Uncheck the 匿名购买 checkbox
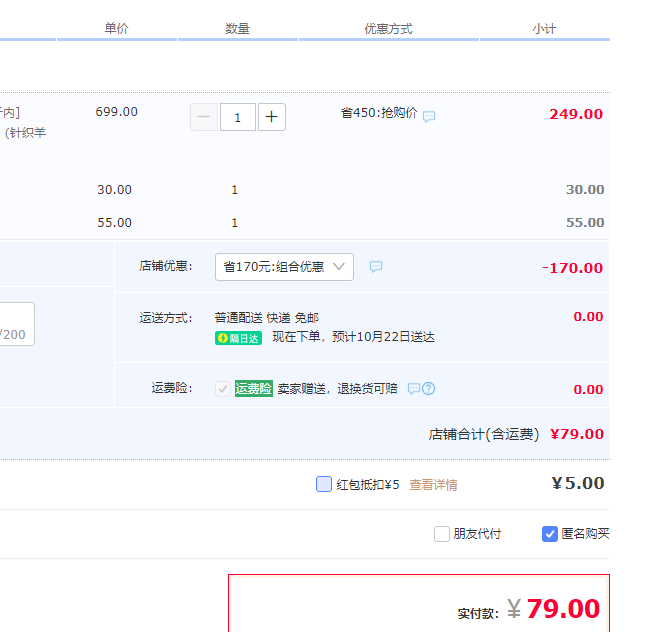The width and height of the screenshot is (647, 632). click(x=550, y=534)
